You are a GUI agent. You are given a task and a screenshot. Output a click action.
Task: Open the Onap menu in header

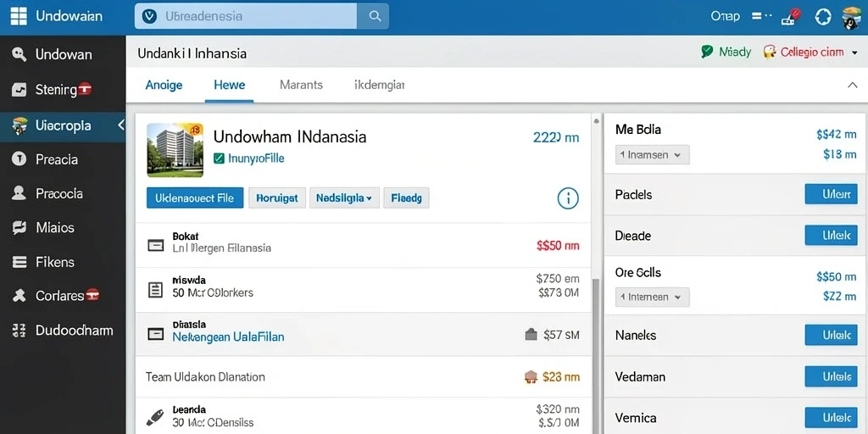click(726, 17)
